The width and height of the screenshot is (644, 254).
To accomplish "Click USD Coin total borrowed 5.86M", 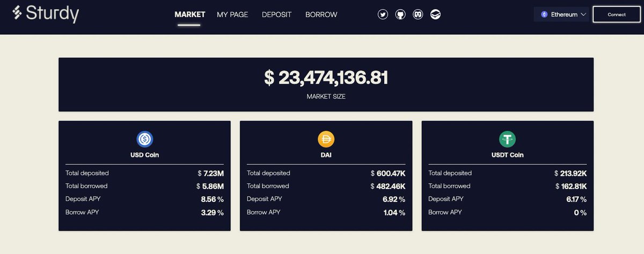I will click(x=210, y=186).
